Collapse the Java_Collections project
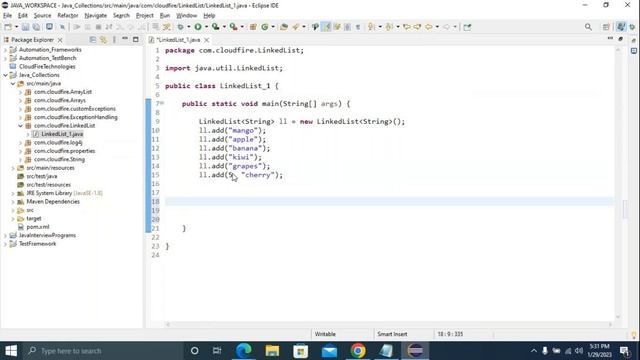The image size is (640, 360). click(6, 75)
